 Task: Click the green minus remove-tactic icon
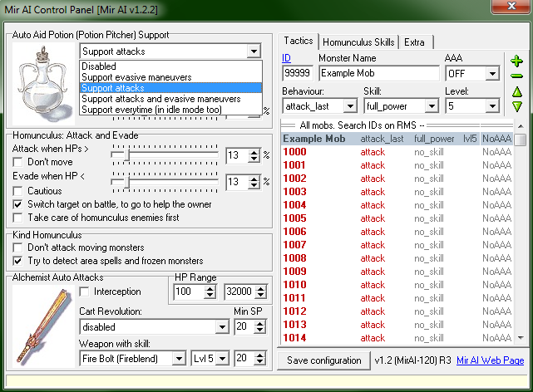click(x=516, y=76)
